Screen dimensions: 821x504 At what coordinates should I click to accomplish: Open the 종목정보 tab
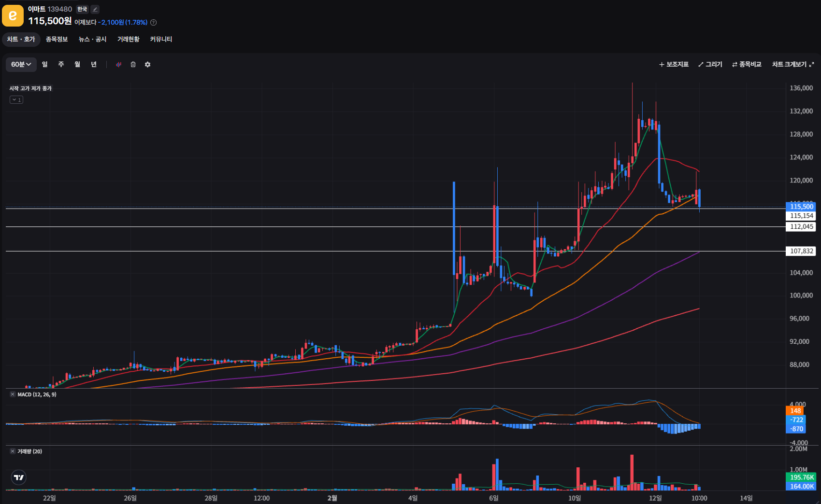pos(57,39)
